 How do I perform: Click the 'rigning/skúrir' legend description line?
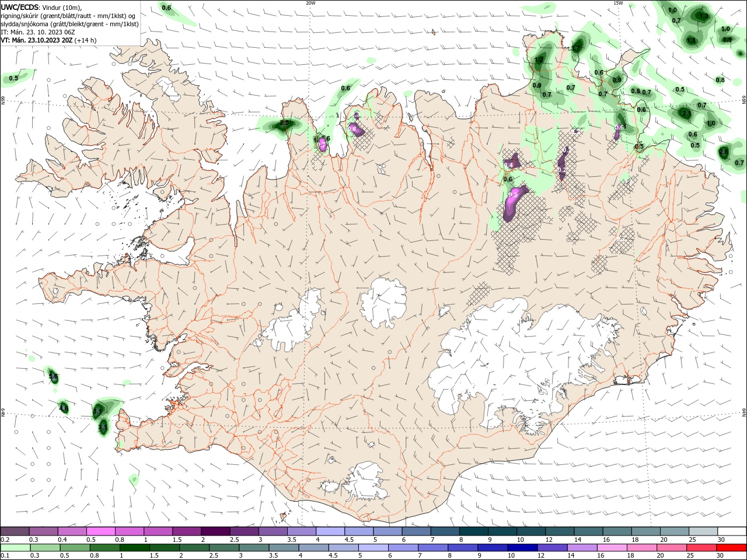pos(68,16)
